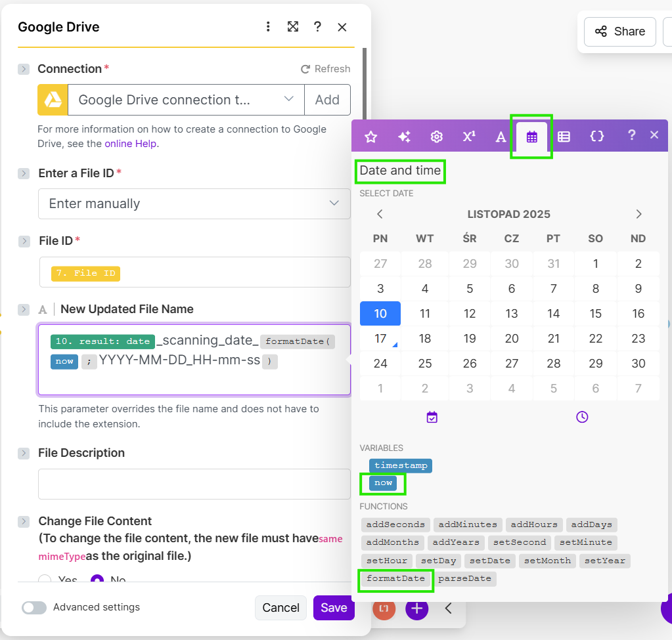Go to previous month in calendar
This screenshot has height=640, width=672.
coord(379,214)
